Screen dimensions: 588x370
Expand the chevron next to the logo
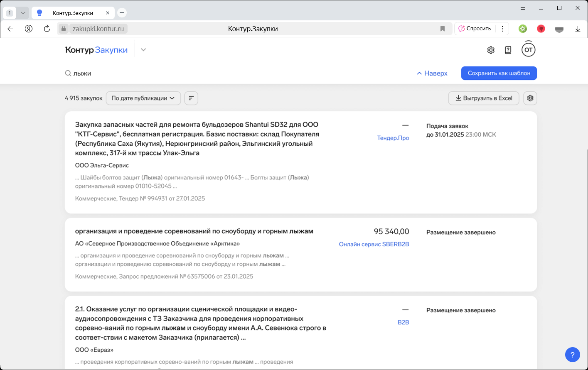pyautogui.click(x=143, y=50)
